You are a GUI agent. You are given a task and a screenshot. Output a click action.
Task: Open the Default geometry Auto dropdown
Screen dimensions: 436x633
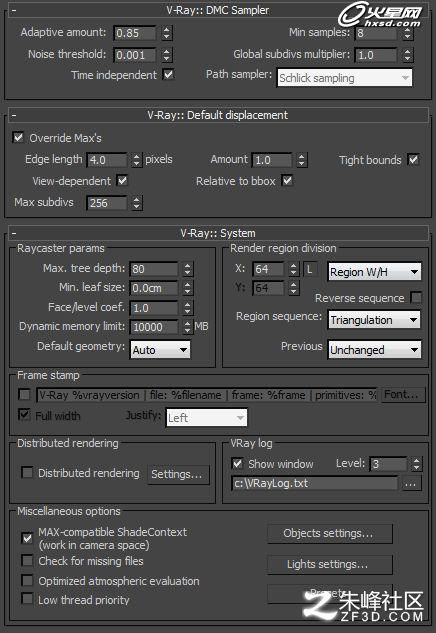click(160, 350)
